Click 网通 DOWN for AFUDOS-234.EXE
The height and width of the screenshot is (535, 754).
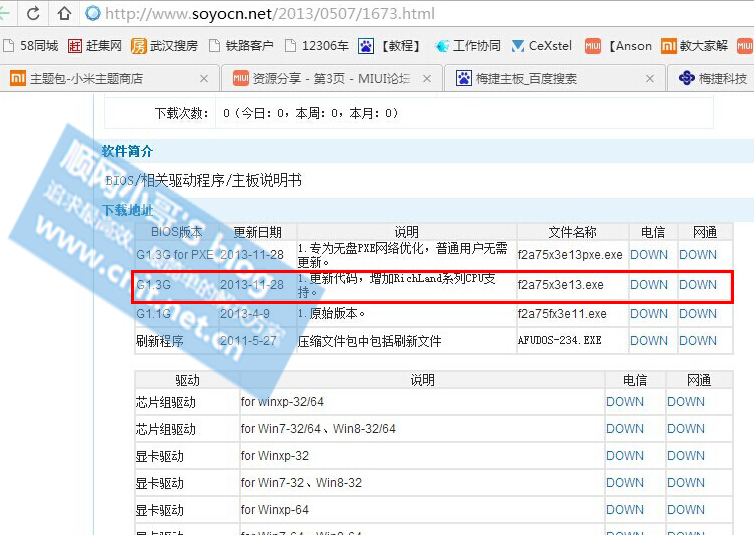coord(698,341)
